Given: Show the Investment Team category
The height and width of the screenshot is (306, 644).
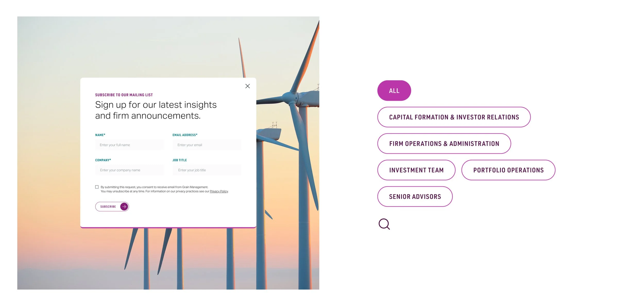Looking at the screenshot, I should pos(416,170).
